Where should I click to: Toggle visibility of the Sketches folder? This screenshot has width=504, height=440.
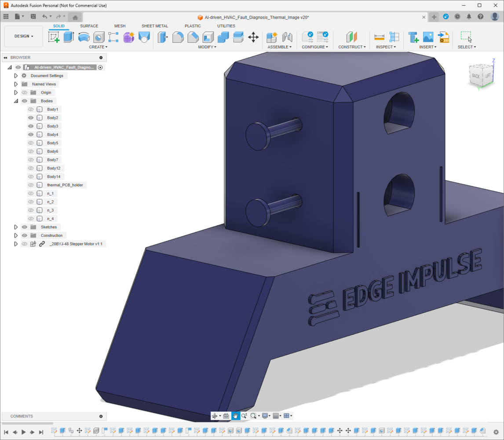25,227
